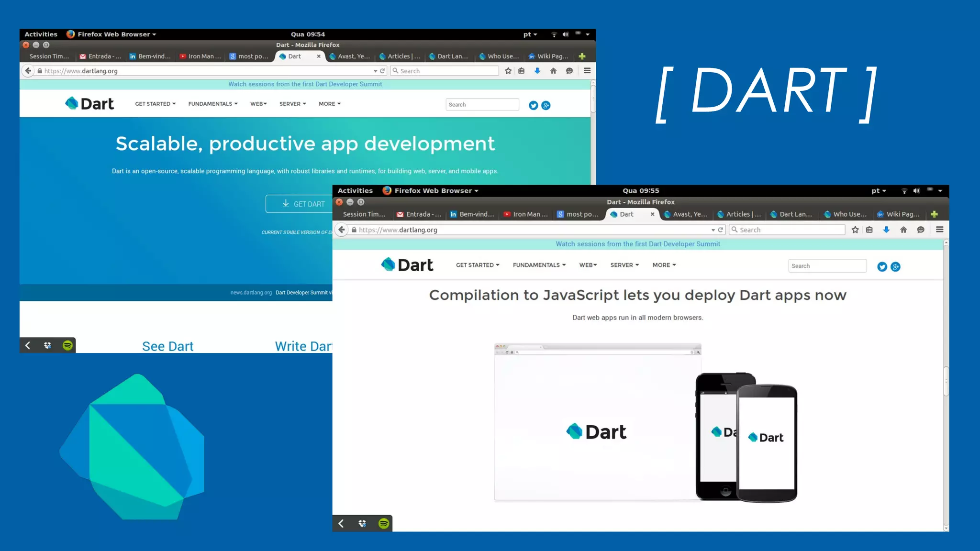Open URL history dropdown in front address bar
980x551 pixels.
(x=713, y=230)
